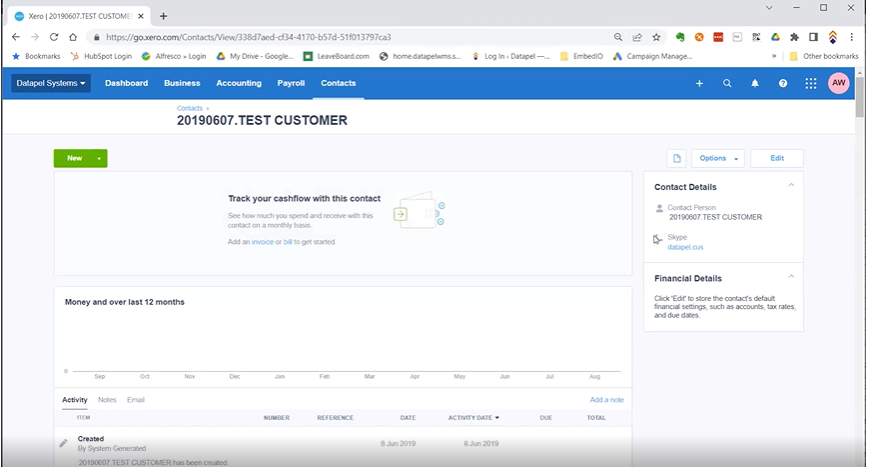Sort by Activity Date column
The image size is (869, 467).
coord(473,418)
